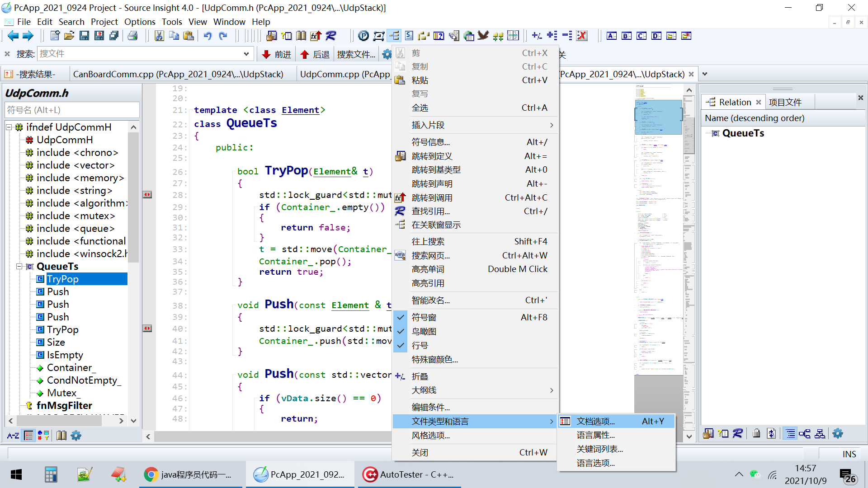Open the References lookup tool
868x488 pixels.
click(331, 36)
